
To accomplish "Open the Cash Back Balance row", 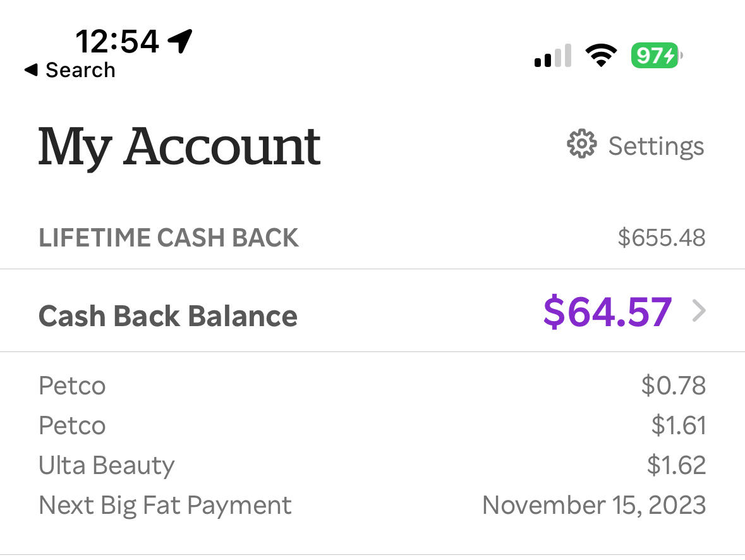I will pos(373,311).
